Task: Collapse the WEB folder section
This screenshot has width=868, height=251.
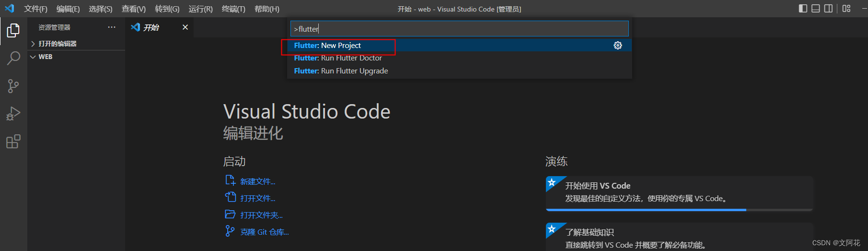Action: click(77, 57)
